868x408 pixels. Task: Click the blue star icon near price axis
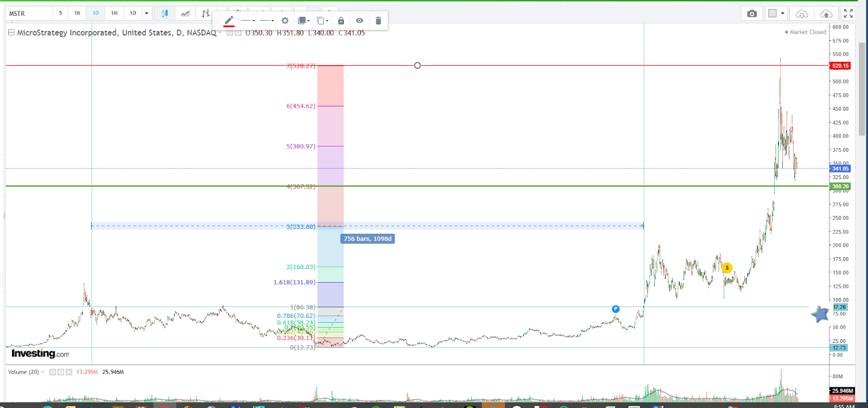[820, 314]
